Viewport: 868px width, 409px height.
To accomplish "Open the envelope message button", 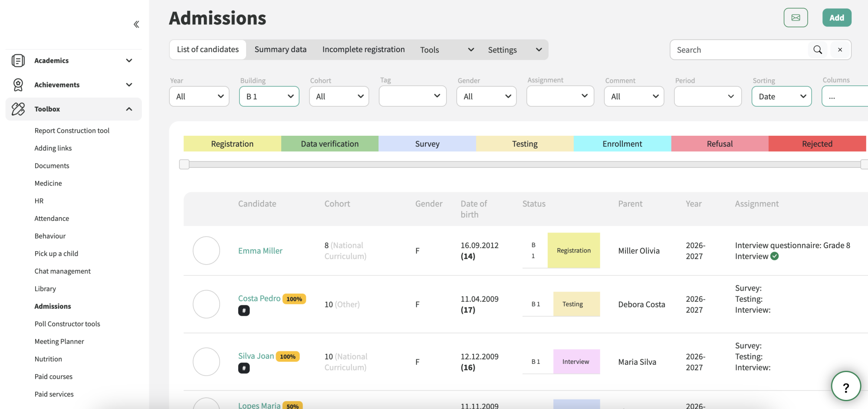I will coord(796,18).
